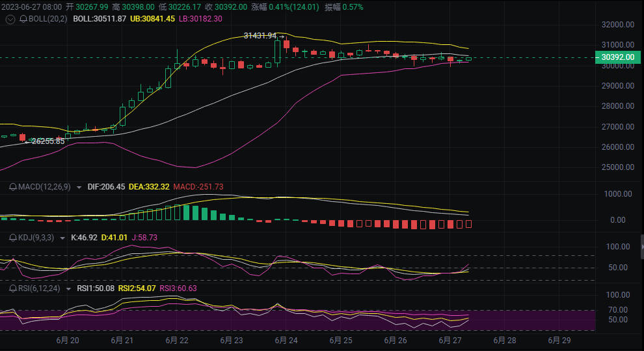Click the DIF:206.45 value
Screen dimensions: 644x351
[107, 187]
